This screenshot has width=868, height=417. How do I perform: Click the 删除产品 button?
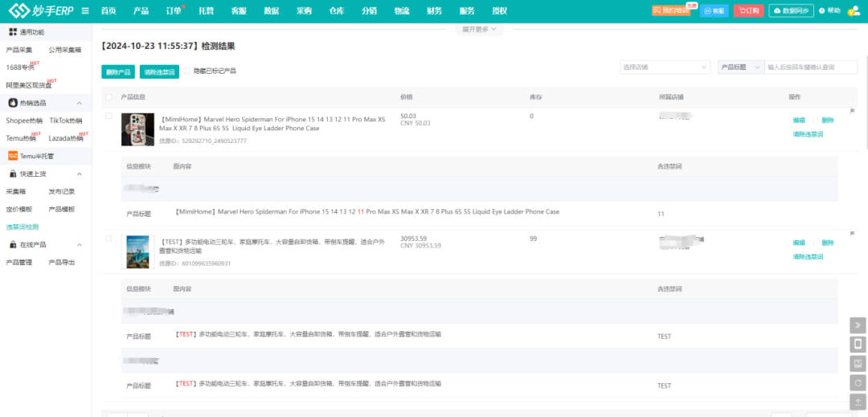[x=118, y=72]
